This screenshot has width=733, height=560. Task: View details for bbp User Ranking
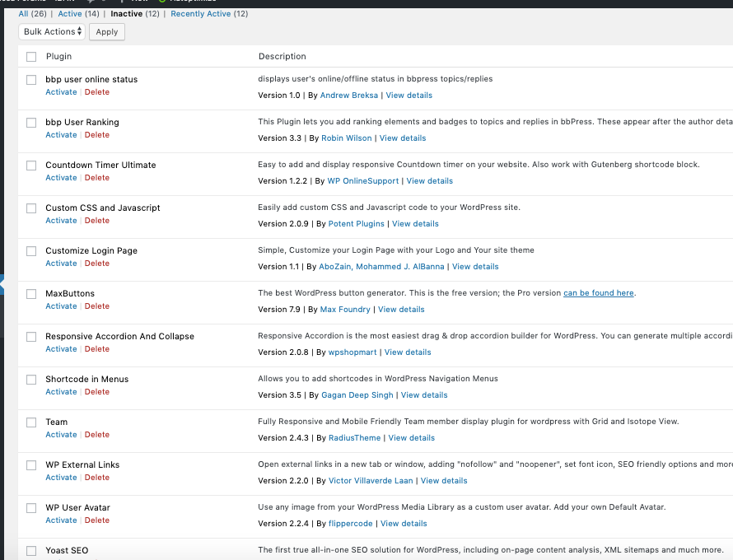(x=403, y=138)
